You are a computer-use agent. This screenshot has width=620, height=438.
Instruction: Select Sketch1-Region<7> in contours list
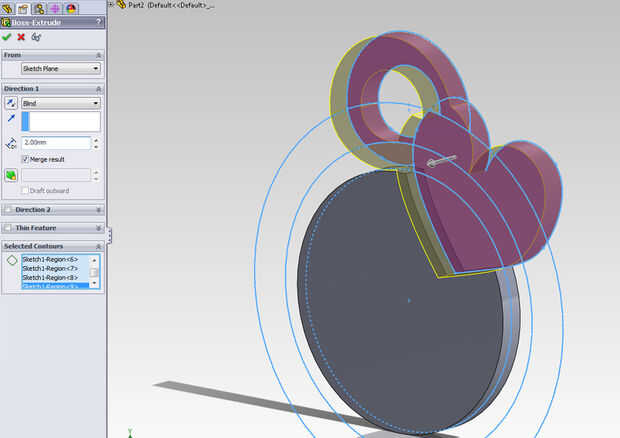50,268
